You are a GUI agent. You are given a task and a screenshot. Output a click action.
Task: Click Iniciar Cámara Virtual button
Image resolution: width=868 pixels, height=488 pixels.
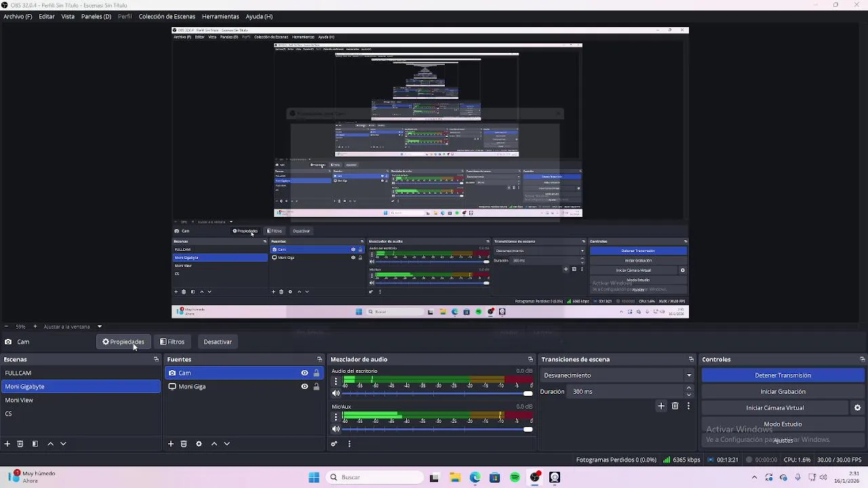(x=775, y=408)
